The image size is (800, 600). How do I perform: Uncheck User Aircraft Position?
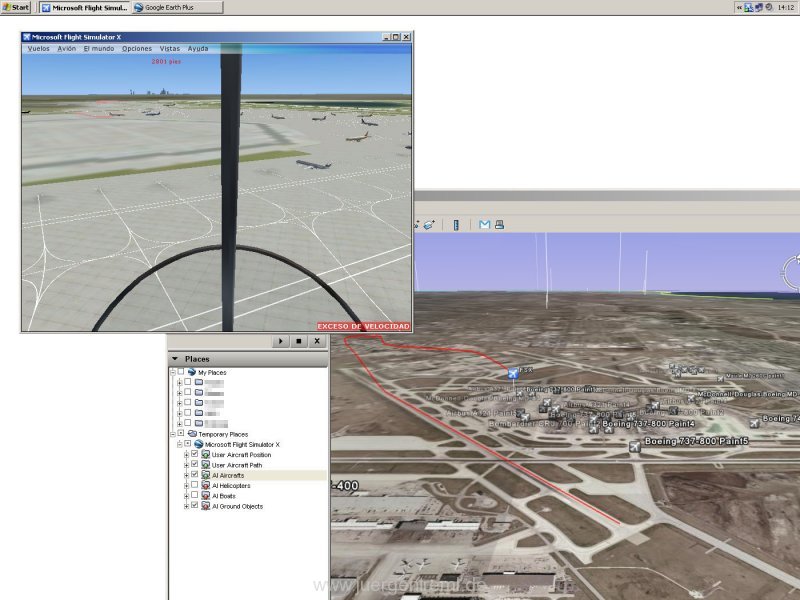(x=194, y=454)
